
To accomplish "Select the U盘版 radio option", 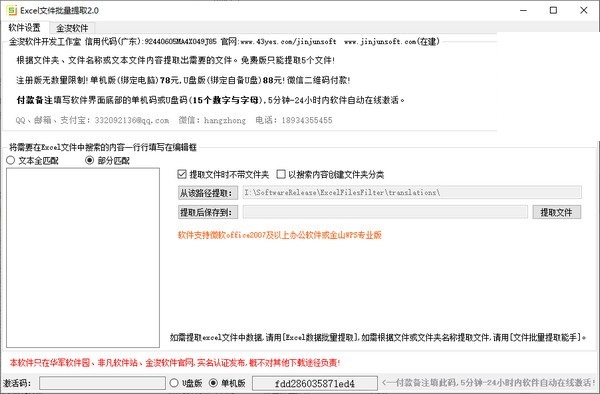I will 186,383.
